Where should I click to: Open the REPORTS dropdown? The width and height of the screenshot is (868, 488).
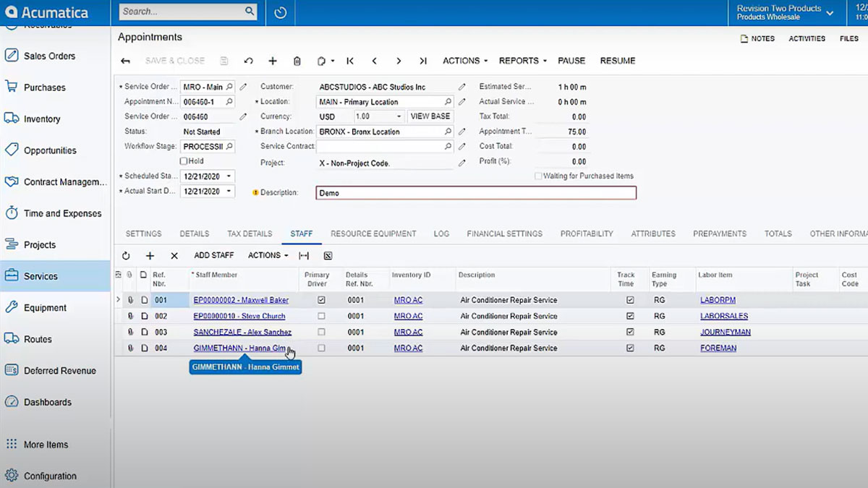pyautogui.click(x=522, y=61)
